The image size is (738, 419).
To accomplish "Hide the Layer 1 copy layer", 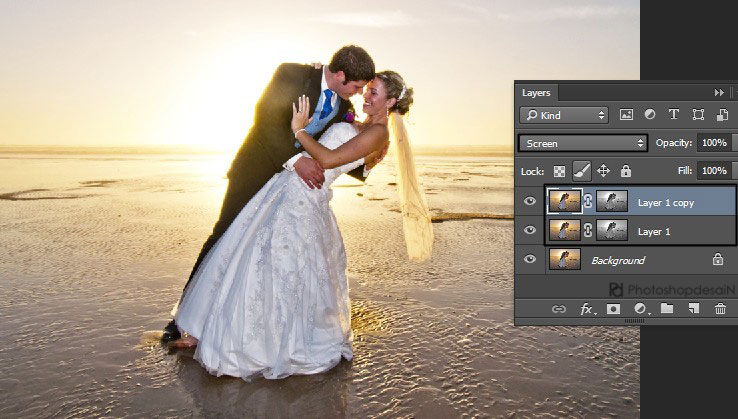I will pos(530,201).
